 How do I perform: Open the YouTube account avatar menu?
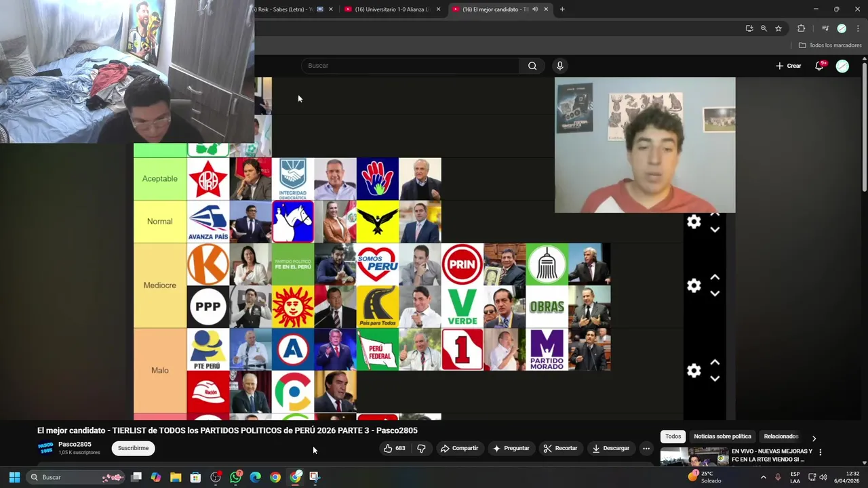(842, 66)
